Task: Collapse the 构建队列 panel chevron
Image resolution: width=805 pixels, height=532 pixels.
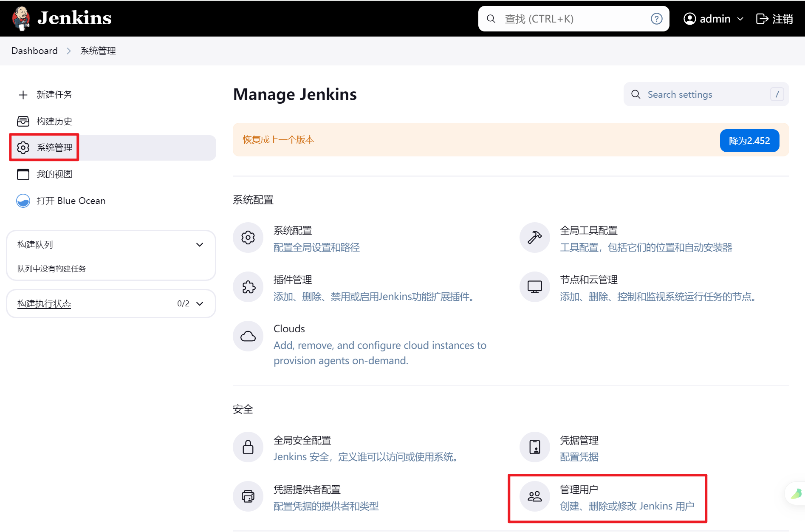Action: (200, 245)
